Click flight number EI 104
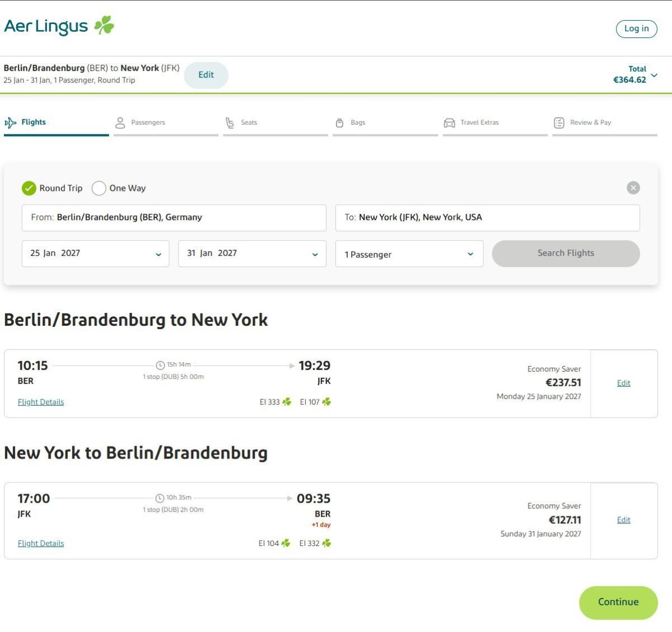The height and width of the screenshot is (632, 672). coord(268,544)
